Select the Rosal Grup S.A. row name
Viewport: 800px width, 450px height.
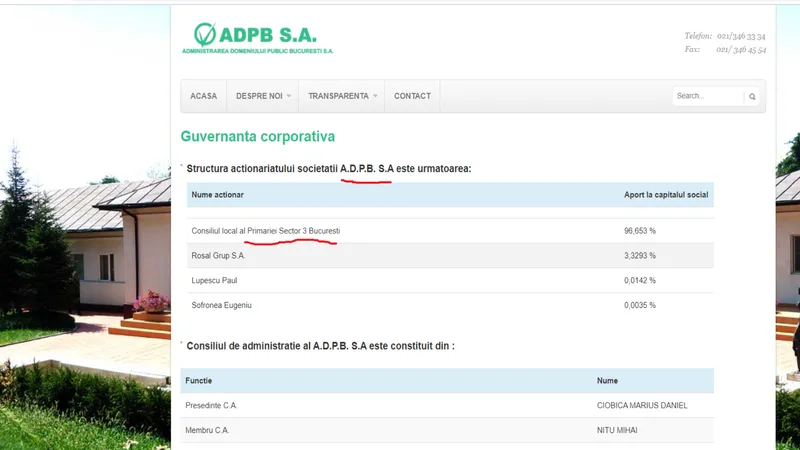click(218, 256)
